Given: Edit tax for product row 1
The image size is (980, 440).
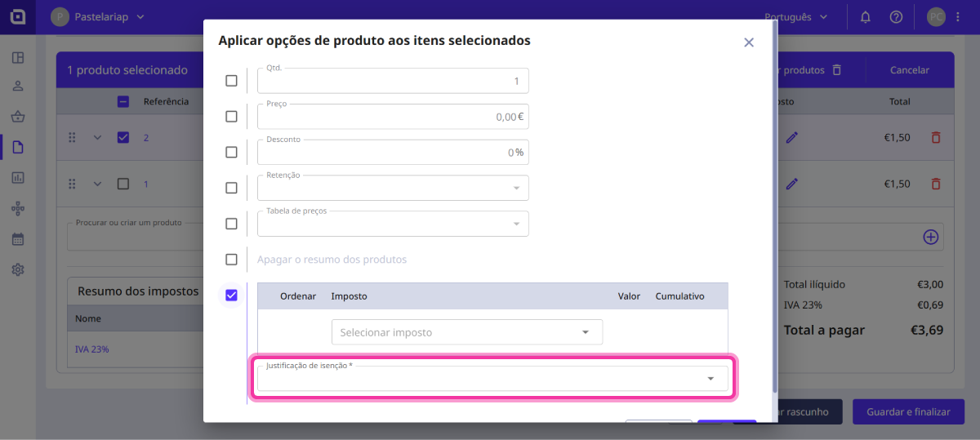Looking at the screenshot, I should tap(791, 184).
